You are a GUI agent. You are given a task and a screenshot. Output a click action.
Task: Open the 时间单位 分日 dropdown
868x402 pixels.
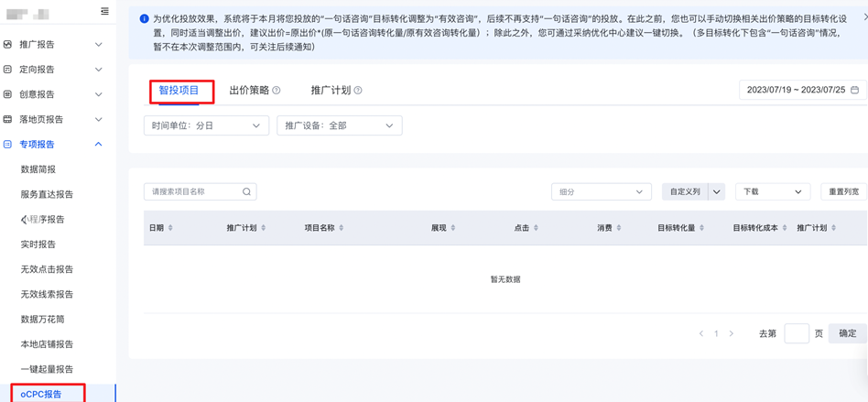coord(206,125)
